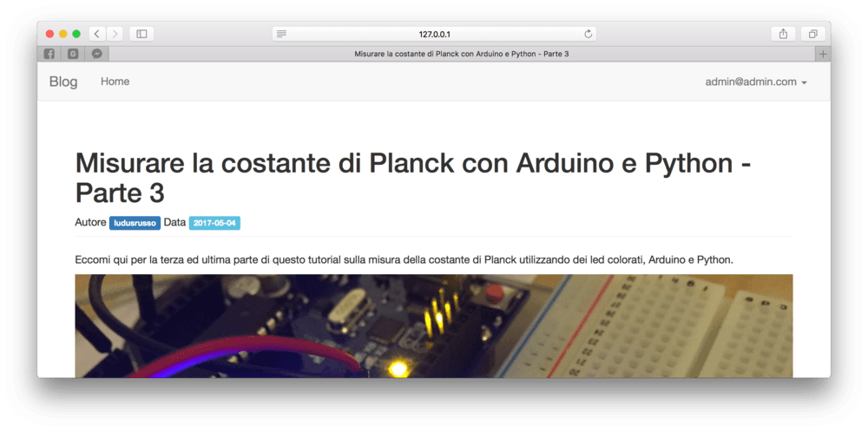The image size is (868, 431).
Task: Reload the page with the refresh icon
Action: tap(588, 35)
